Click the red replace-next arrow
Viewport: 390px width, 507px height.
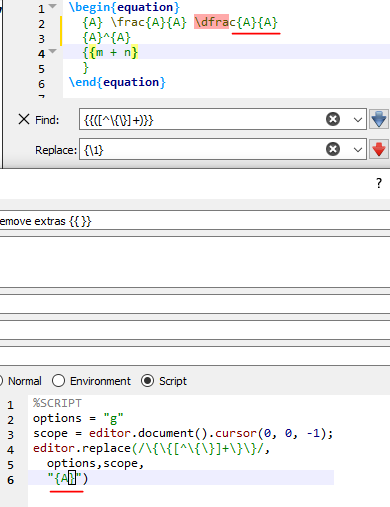coord(379,149)
